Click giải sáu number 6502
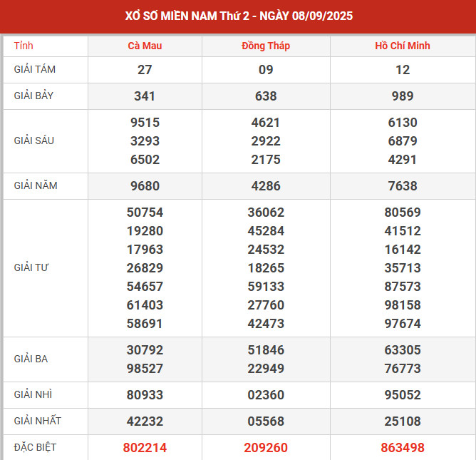This screenshot has width=476, height=460. 145,160
